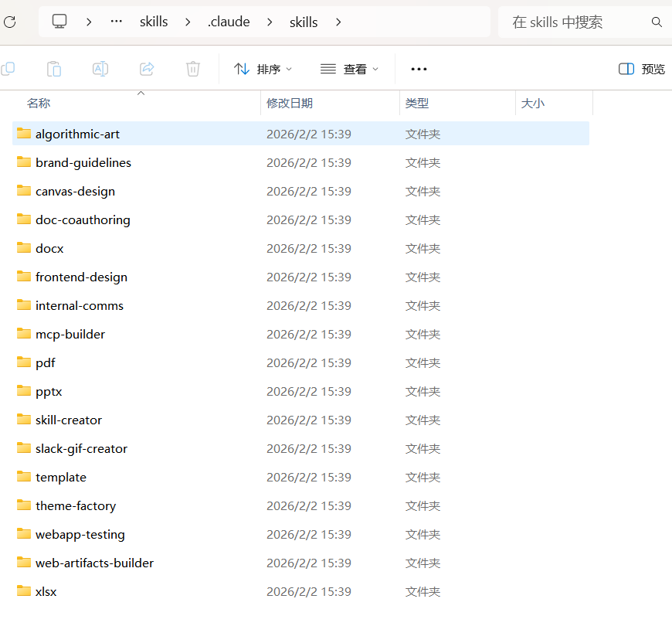The height and width of the screenshot is (626, 672).
Task: Click folder icon of the pdf row
Action: click(24, 362)
